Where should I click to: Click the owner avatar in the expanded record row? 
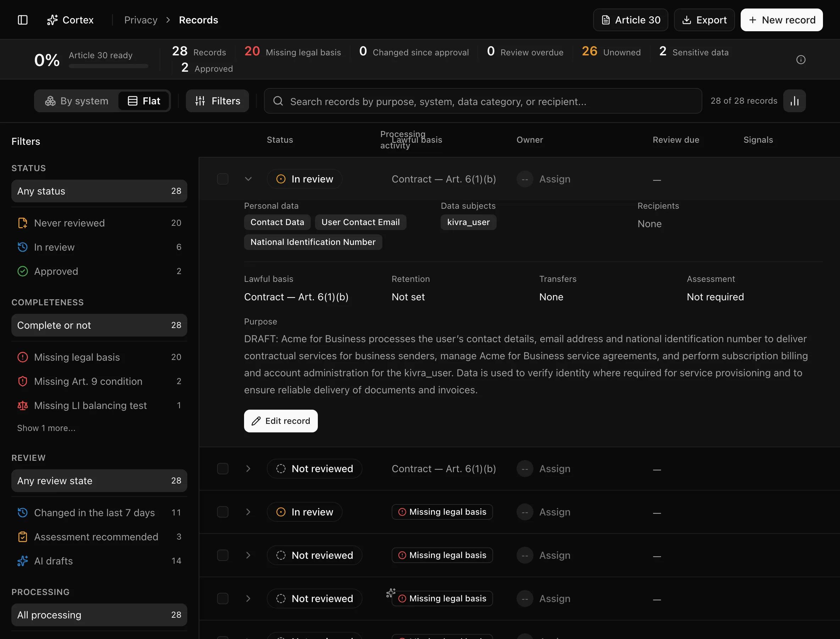click(x=525, y=179)
